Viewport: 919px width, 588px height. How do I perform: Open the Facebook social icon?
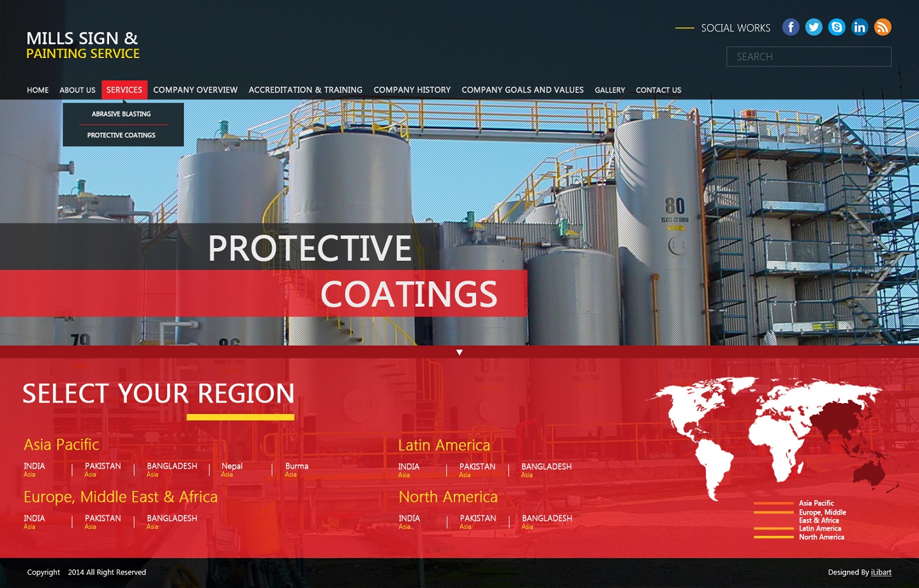[x=791, y=27]
